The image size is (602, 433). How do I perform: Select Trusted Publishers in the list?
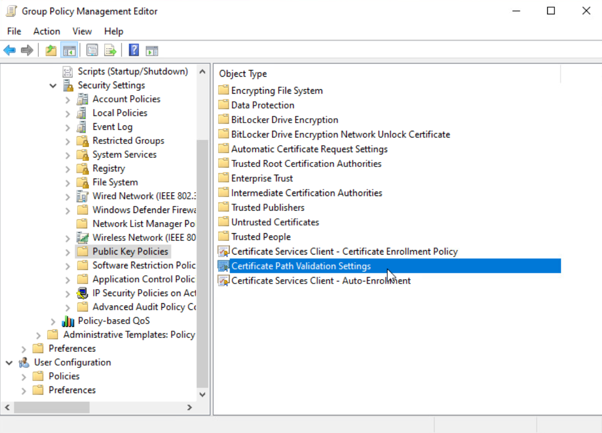pos(268,207)
